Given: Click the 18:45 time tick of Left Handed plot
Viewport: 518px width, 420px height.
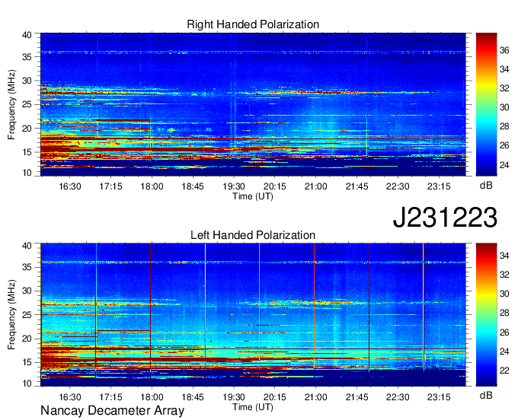Looking at the screenshot, I should 193,397.
